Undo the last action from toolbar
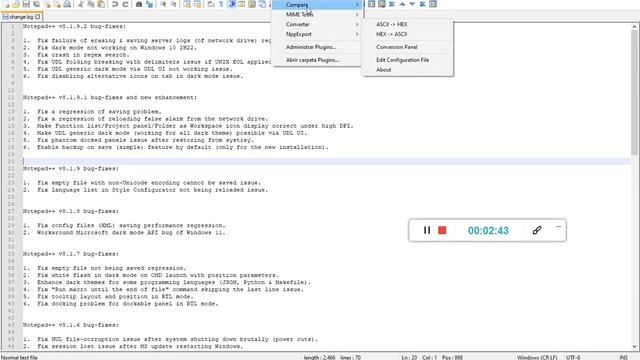 coord(115,4)
